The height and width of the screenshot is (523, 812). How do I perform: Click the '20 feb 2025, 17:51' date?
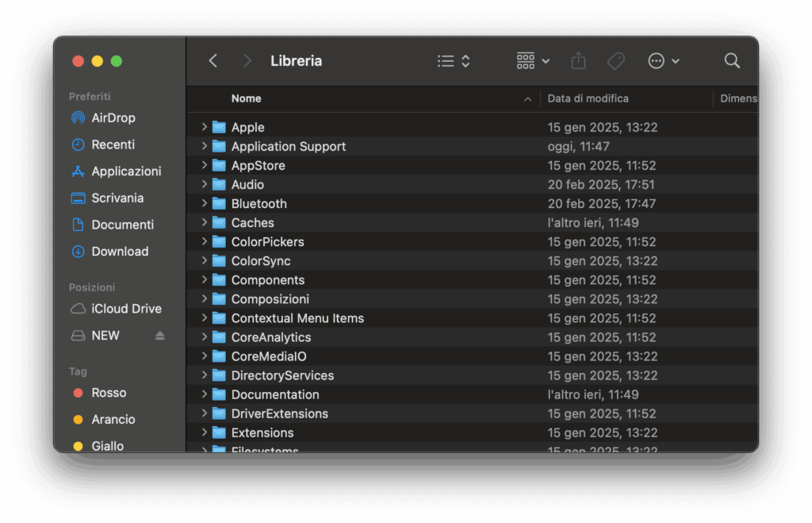tap(601, 185)
